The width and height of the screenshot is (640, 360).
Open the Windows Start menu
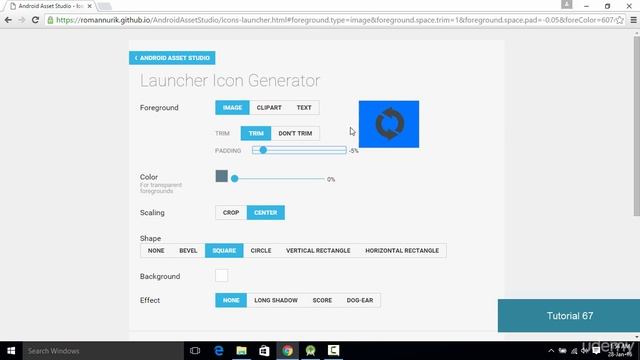pos(11,351)
